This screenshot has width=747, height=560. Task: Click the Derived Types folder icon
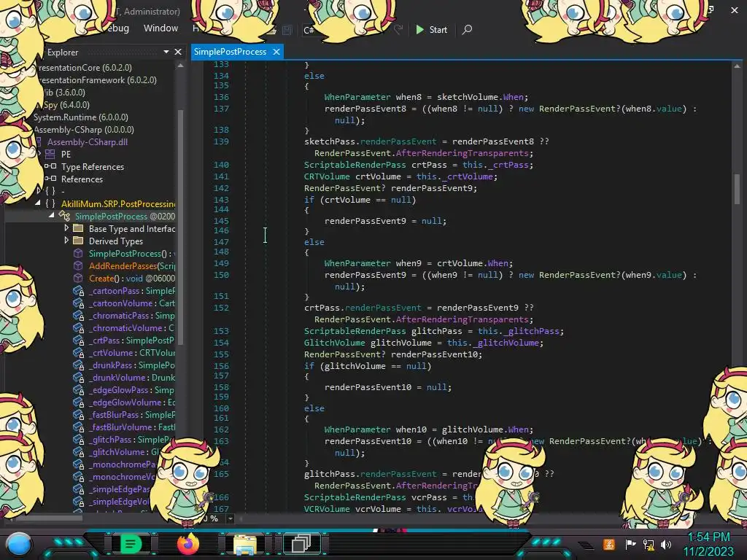click(x=78, y=241)
